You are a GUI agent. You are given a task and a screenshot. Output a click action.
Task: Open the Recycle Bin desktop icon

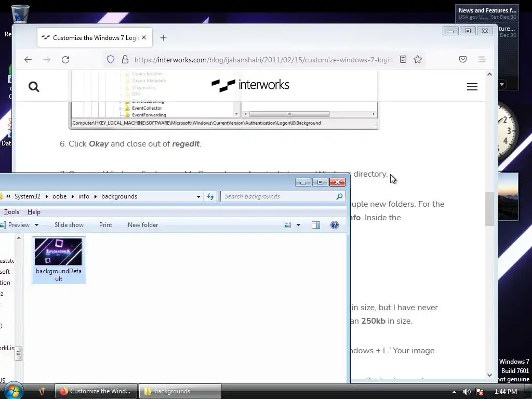[20, 15]
